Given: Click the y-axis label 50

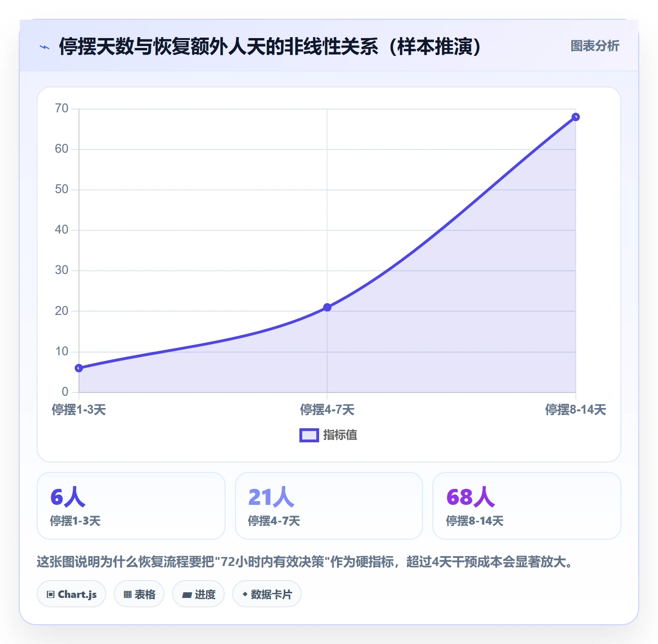Looking at the screenshot, I should (x=62, y=189).
